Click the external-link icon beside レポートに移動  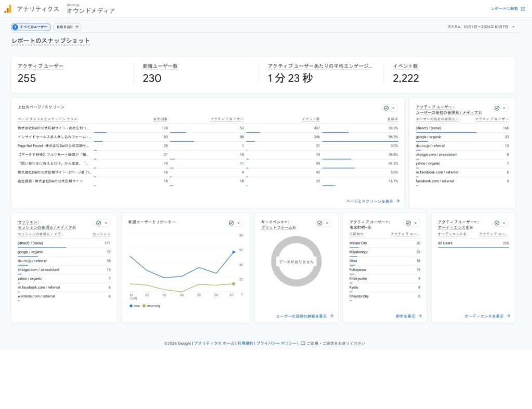(523, 9)
